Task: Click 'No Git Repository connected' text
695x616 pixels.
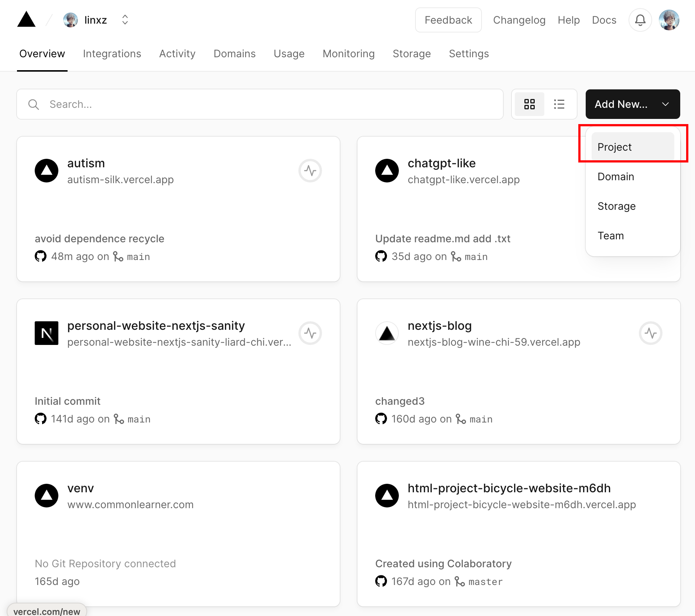Action: (x=105, y=564)
